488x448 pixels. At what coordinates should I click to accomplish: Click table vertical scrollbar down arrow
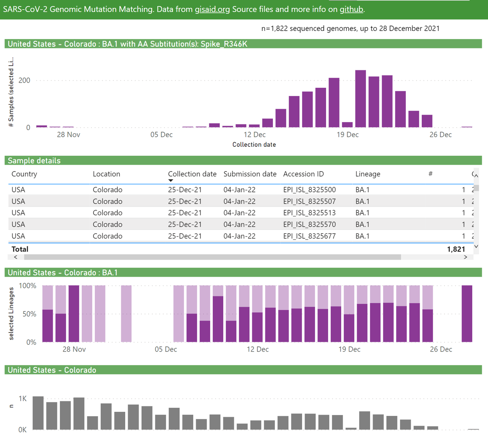click(476, 246)
